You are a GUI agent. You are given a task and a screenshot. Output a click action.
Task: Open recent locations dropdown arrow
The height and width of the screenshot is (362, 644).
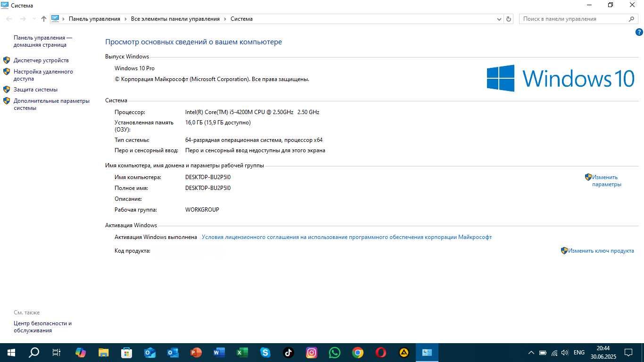[33, 19]
